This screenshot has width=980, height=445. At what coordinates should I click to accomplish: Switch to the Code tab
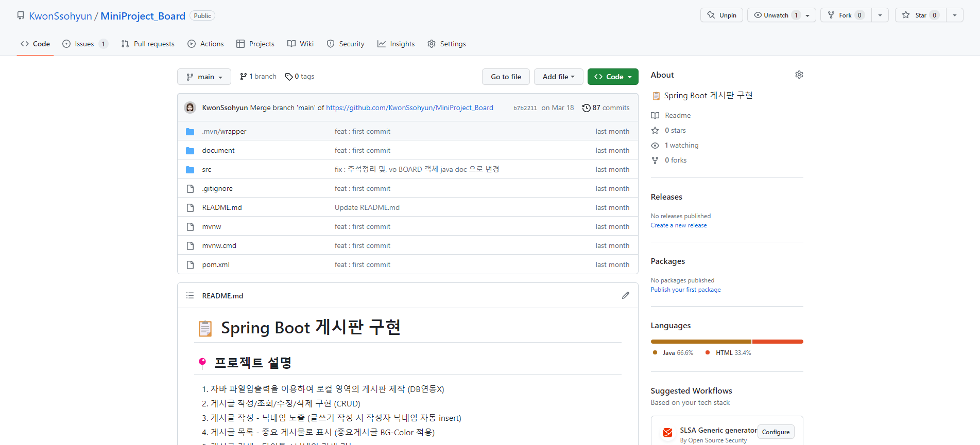[x=35, y=44]
